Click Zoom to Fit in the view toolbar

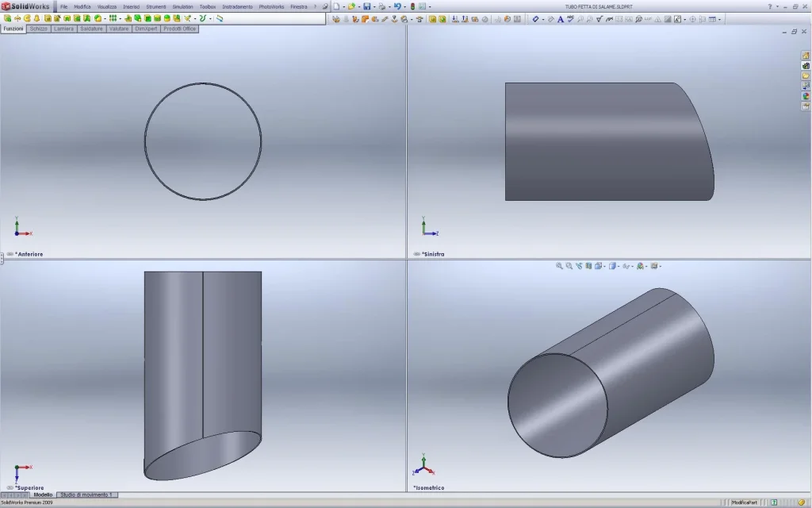tap(559, 266)
